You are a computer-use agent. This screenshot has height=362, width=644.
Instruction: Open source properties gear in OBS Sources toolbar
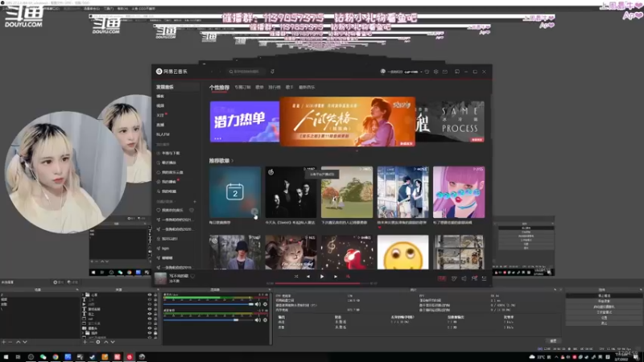[98, 342]
